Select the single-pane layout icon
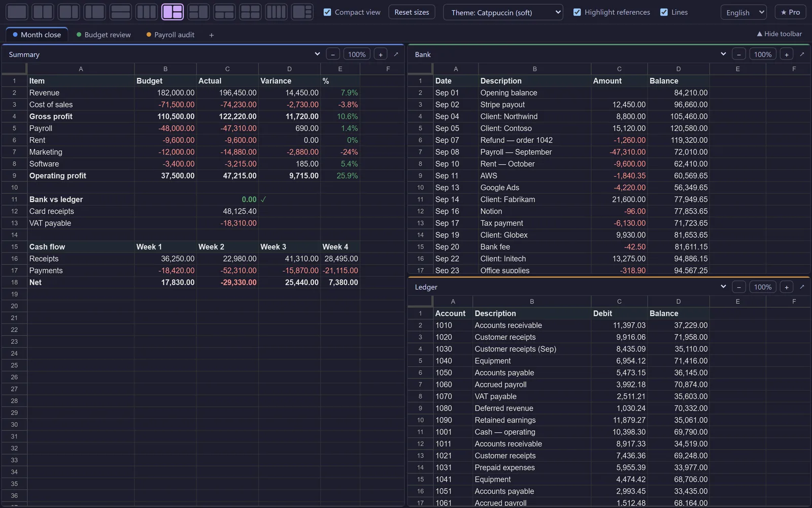 pos(17,12)
